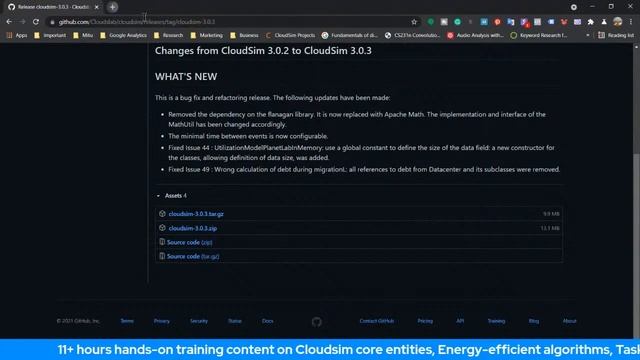Click the browser forward arrow

click(22, 22)
